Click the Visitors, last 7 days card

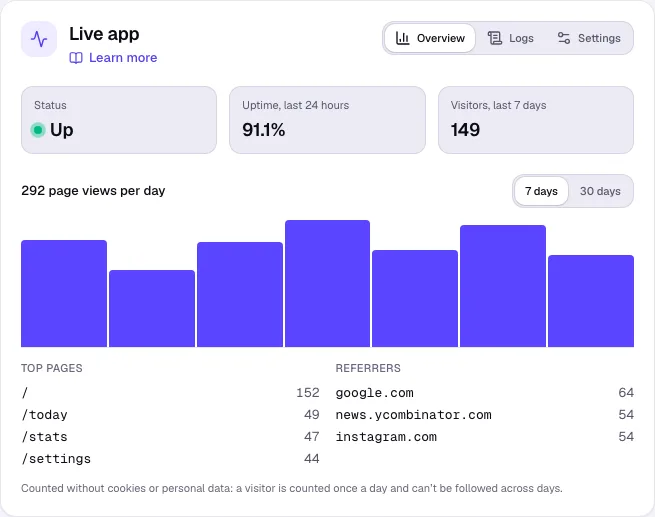(536, 120)
